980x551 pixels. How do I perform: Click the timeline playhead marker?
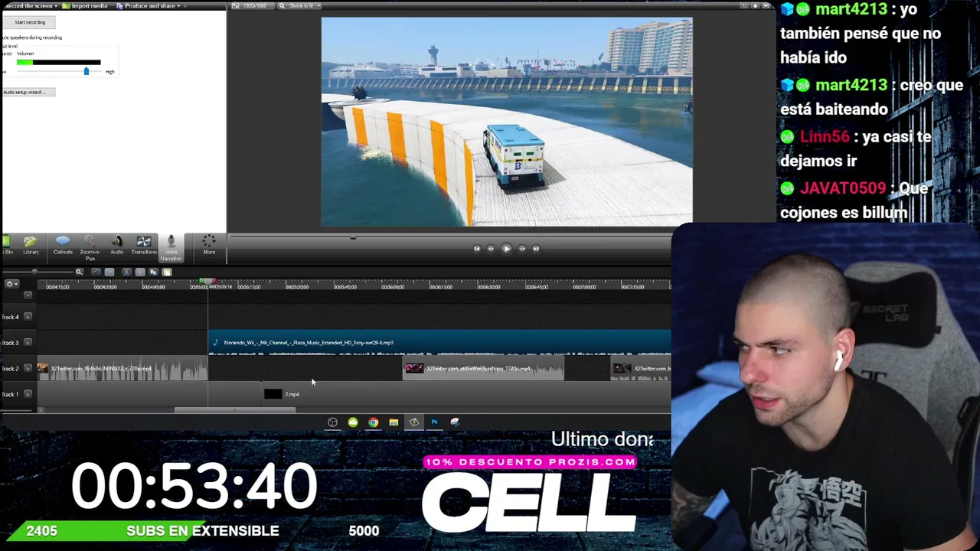[207, 282]
